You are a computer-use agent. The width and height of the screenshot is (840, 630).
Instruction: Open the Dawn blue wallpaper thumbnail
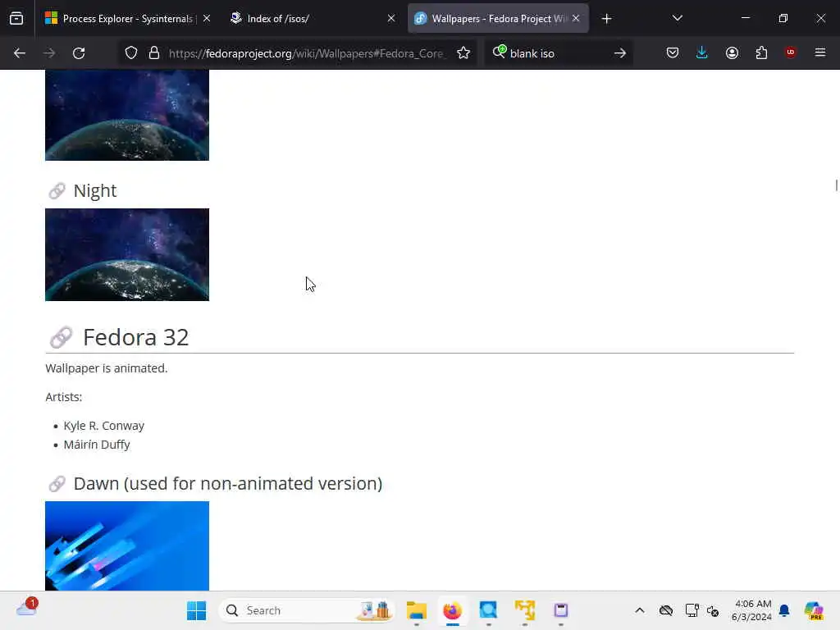coord(127,546)
